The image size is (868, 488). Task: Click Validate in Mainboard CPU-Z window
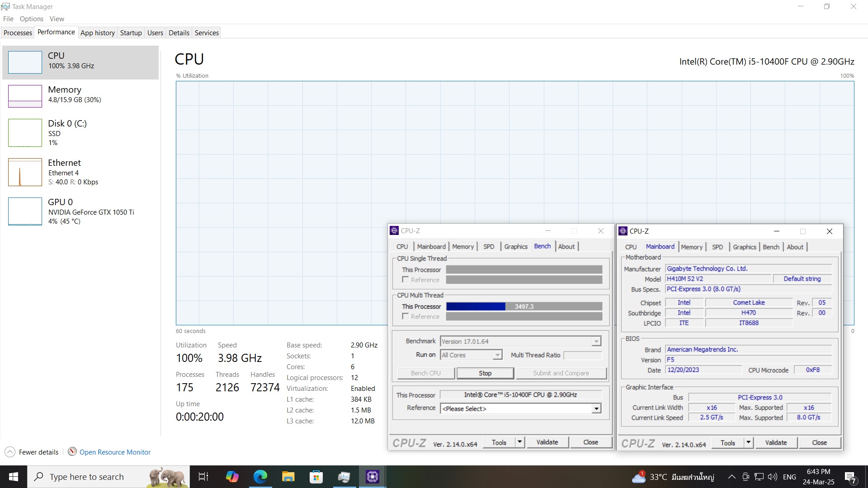pos(776,442)
